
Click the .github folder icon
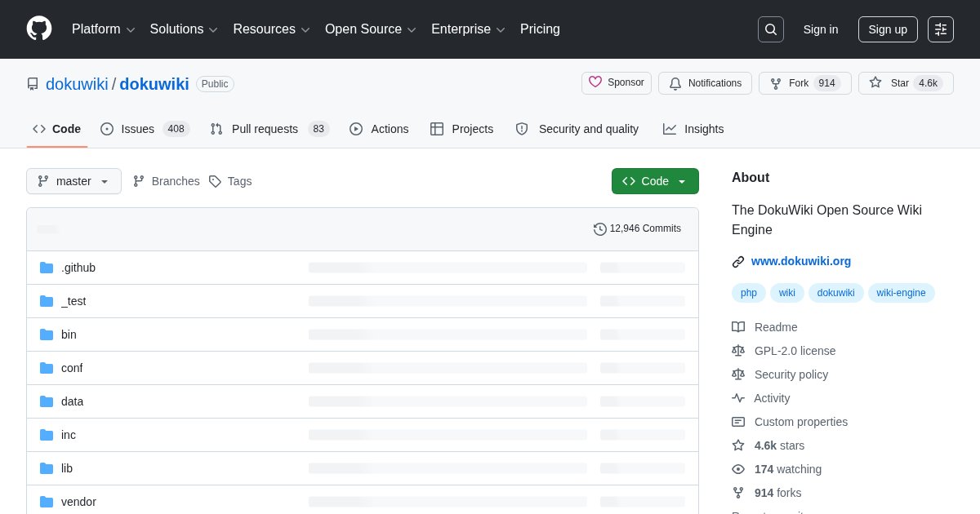point(47,268)
